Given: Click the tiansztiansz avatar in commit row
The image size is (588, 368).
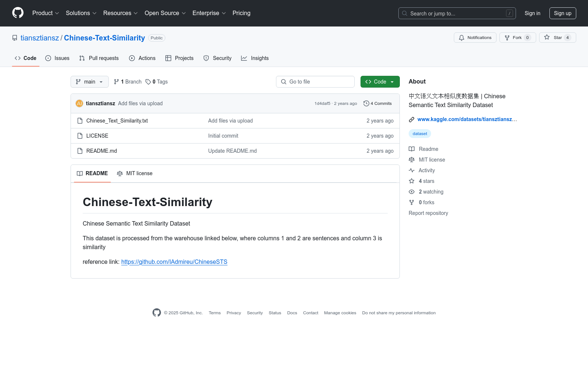Looking at the screenshot, I should point(79,103).
